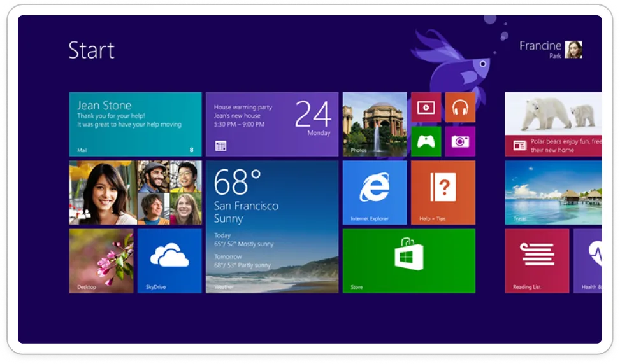Launch Internet Explorer tile
Viewport: 620px width, 364px height.
click(375, 193)
